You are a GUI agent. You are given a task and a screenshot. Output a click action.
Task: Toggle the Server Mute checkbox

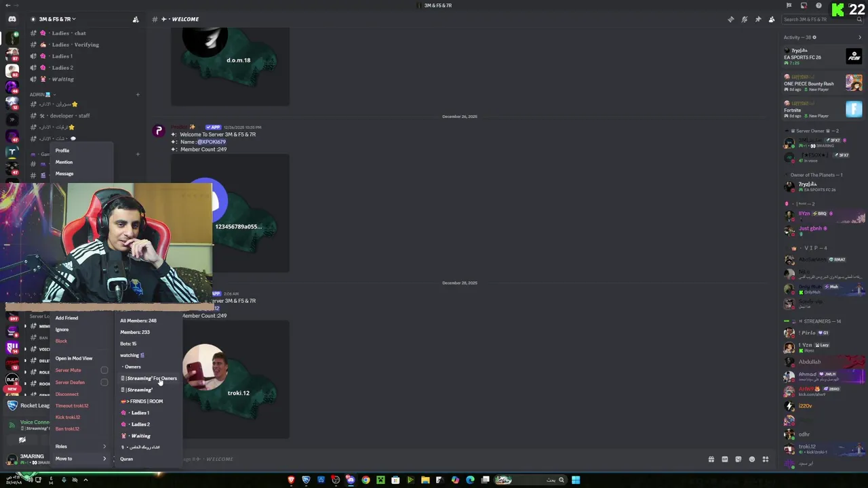pos(104,370)
